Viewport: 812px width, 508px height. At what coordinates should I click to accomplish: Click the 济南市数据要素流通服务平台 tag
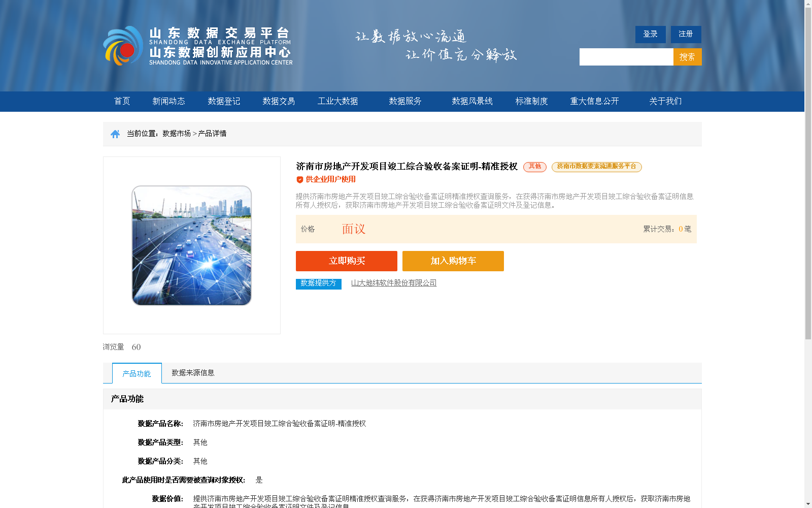tap(597, 167)
